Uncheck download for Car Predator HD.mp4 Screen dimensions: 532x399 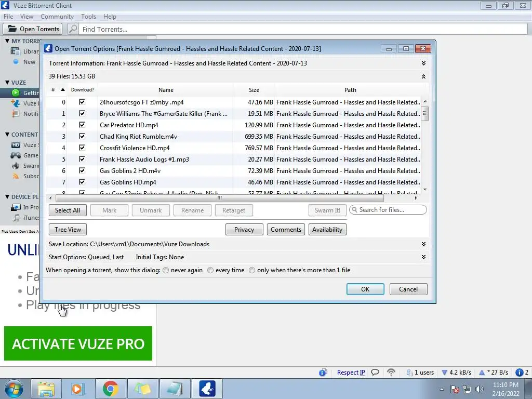pyautogui.click(x=82, y=125)
